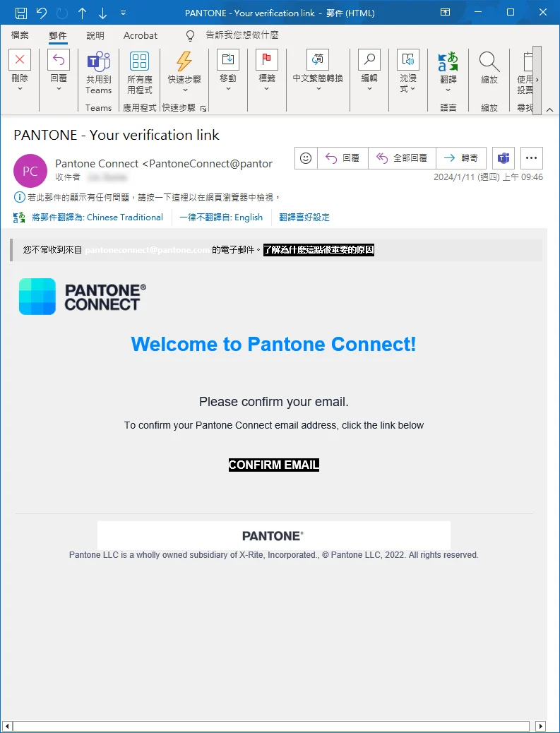Click 一律不翻譯自: English link
The height and width of the screenshot is (733, 560).
click(x=221, y=217)
